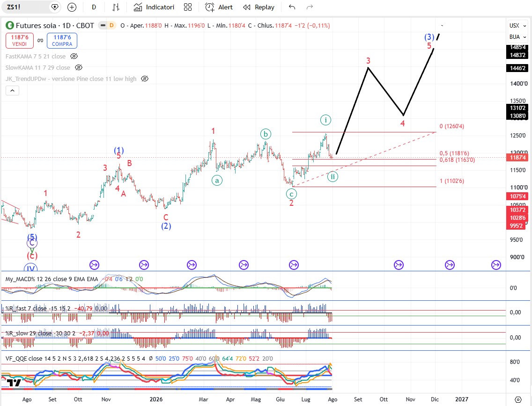Open chart settings gear near the time axis
532x406 pixels.
point(518,399)
